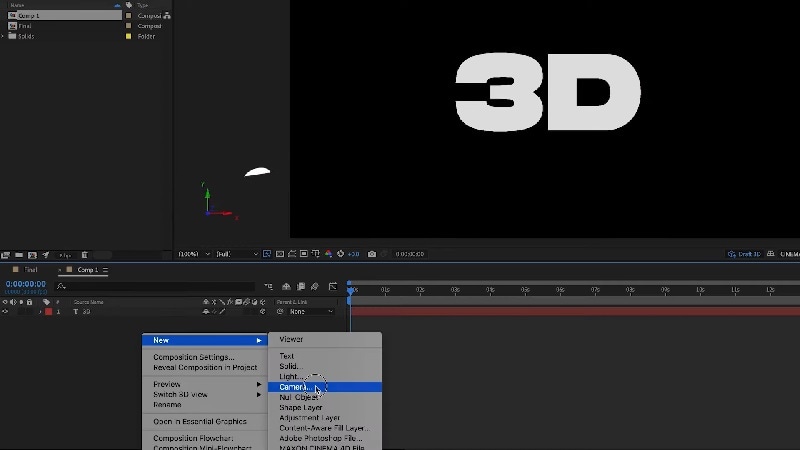Create a new folder in Project panel
800x450 pixels.
pyautogui.click(x=19, y=255)
